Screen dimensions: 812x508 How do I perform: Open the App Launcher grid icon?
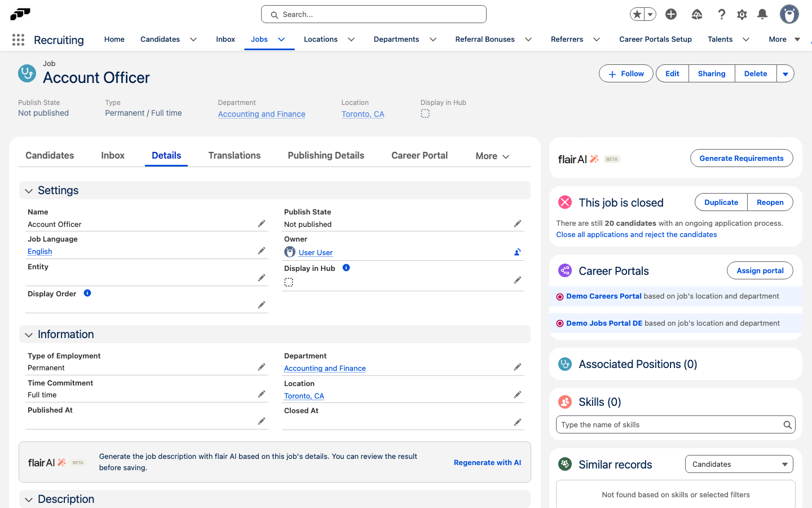(18, 40)
